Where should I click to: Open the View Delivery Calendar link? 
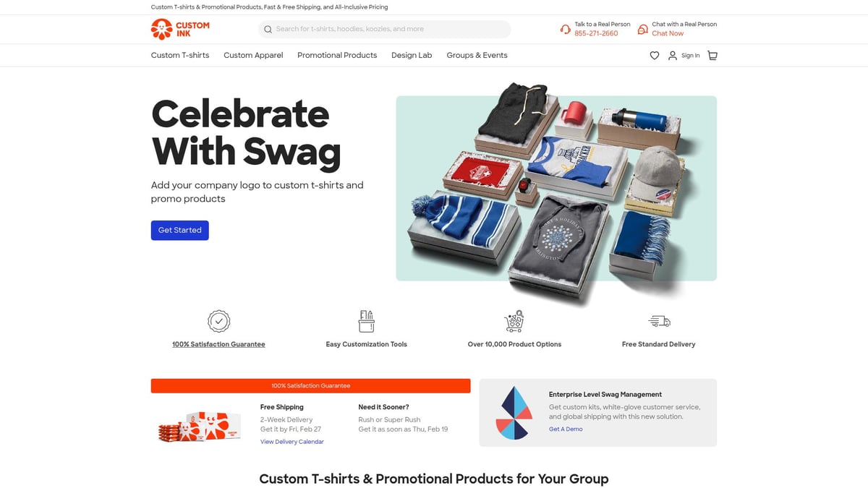pos(292,442)
